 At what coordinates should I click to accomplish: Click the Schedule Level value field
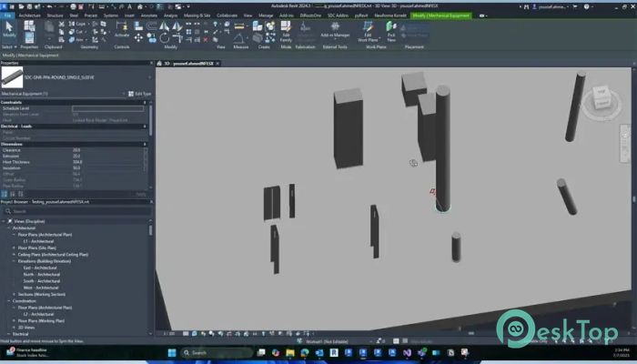click(108, 108)
